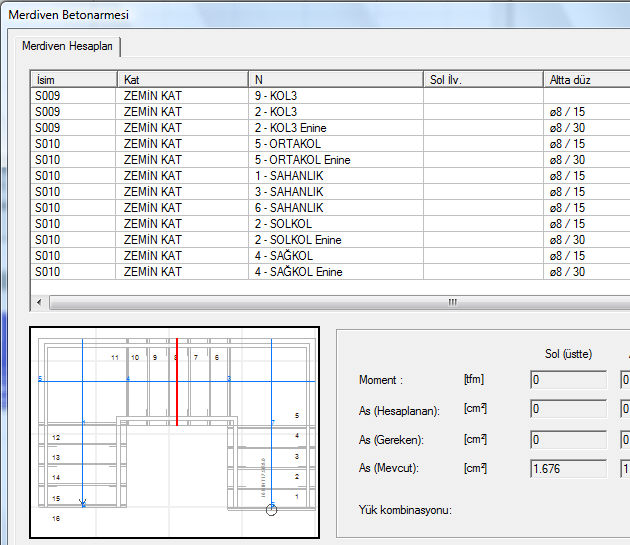Click the red line in the stair plan
The image size is (630, 545).
tap(177, 382)
